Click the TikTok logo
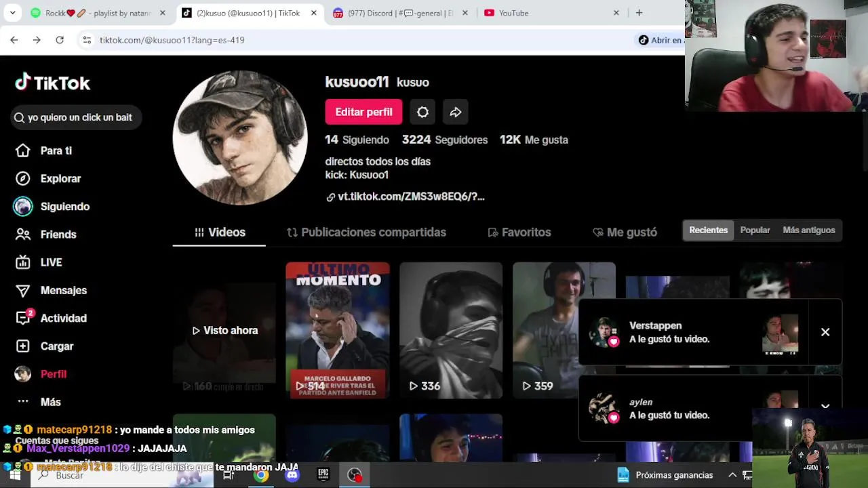The image size is (868, 488). [53, 82]
